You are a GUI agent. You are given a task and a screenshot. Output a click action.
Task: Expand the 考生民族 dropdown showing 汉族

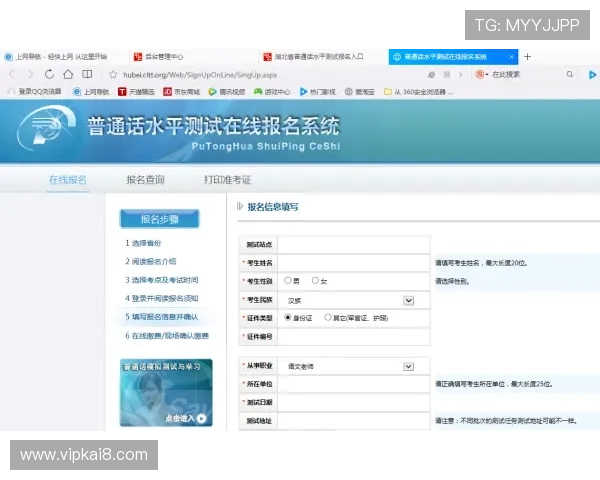pos(409,300)
